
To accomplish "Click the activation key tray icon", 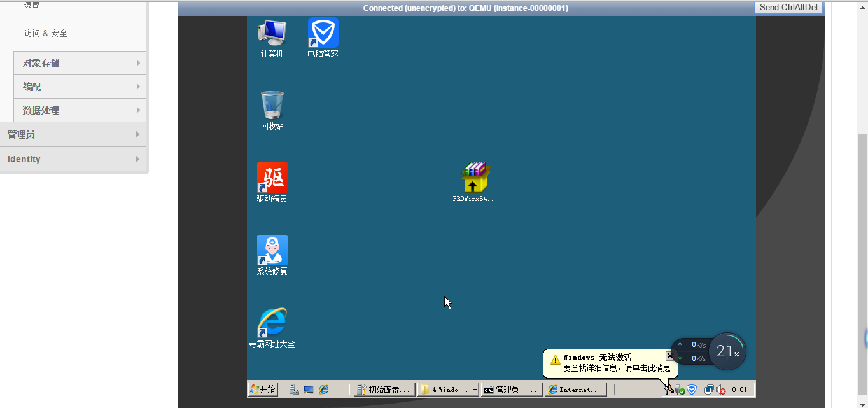I will [x=668, y=390].
